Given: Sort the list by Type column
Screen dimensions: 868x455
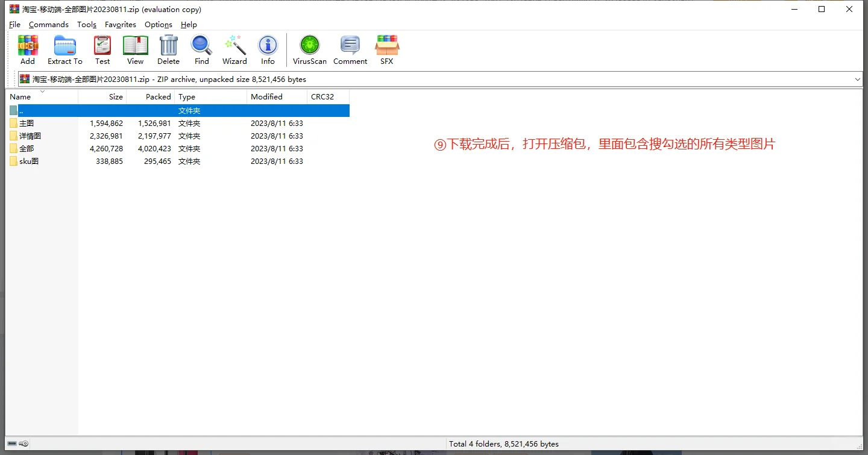Looking at the screenshot, I should (211, 96).
